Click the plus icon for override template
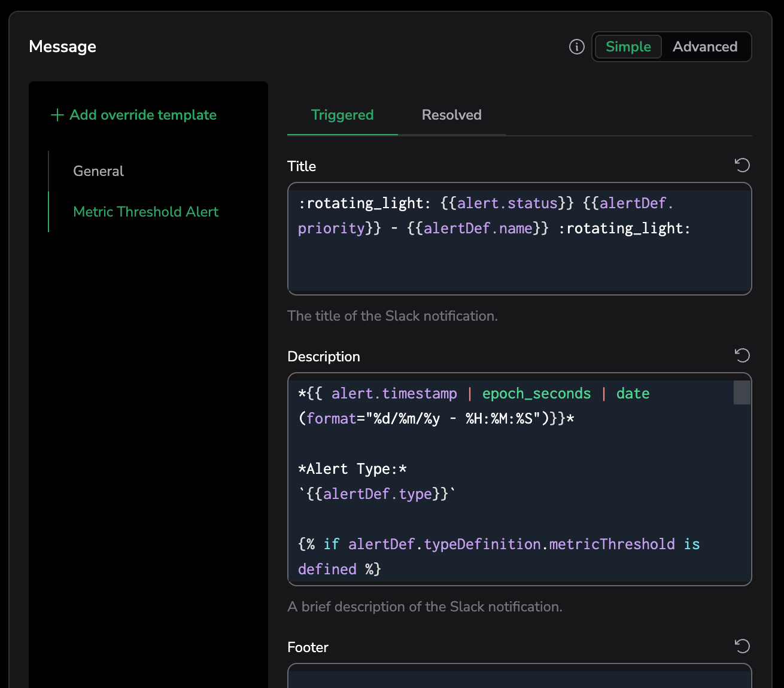The image size is (784, 688). (x=57, y=115)
